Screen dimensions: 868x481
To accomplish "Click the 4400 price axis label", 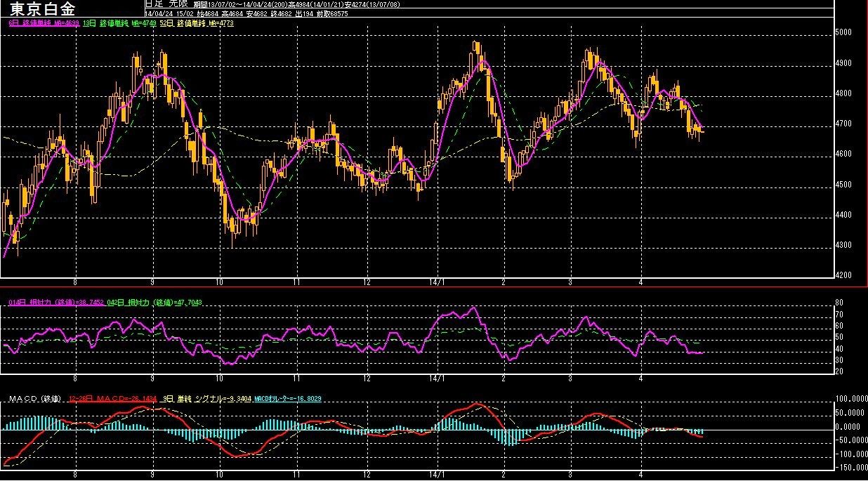I will 843,215.
